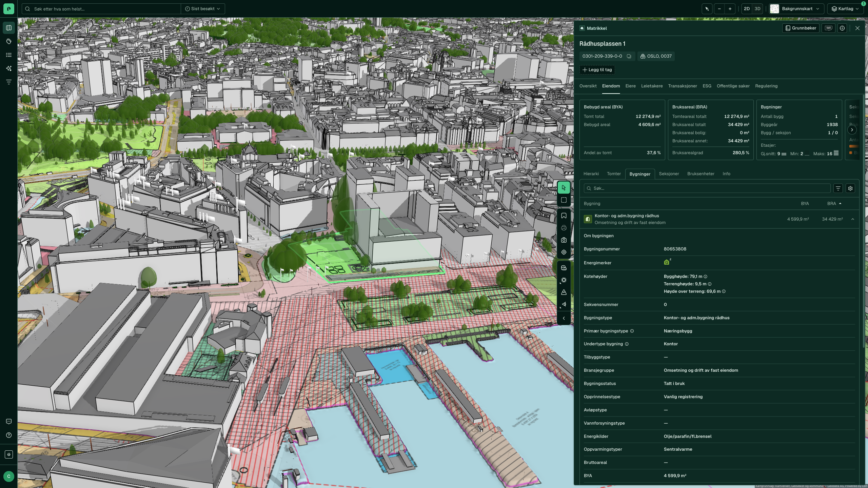
Task: Switch map to 3D view
Action: click(x=757, y=9)
